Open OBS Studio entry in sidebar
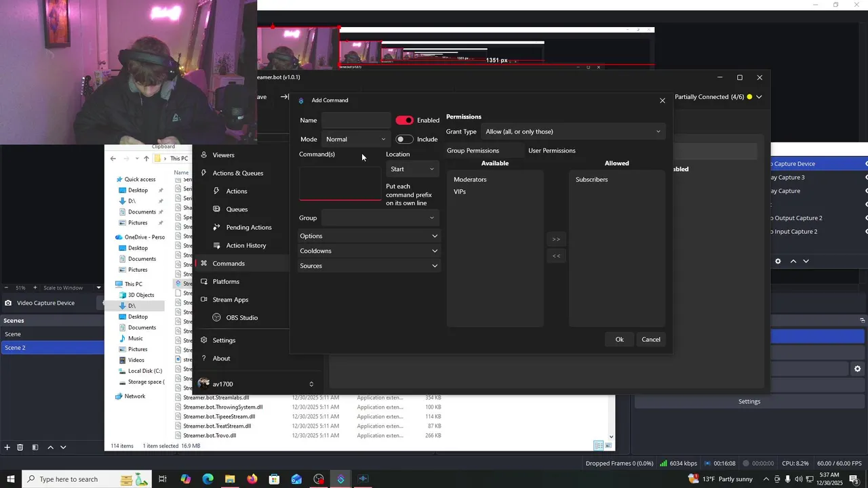This screenshot has height=488, width=868. pos(241,317)
